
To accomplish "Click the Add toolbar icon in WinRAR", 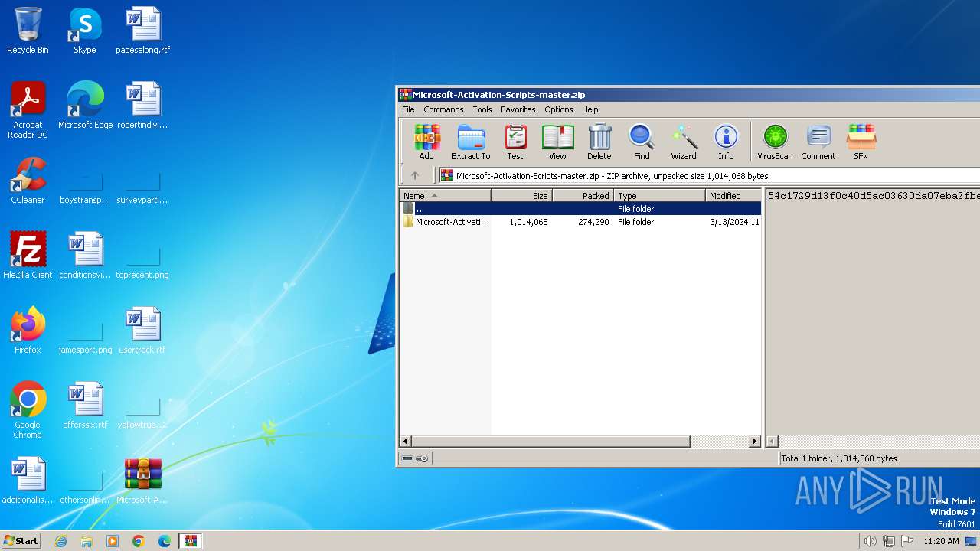I will click(426, 142).
